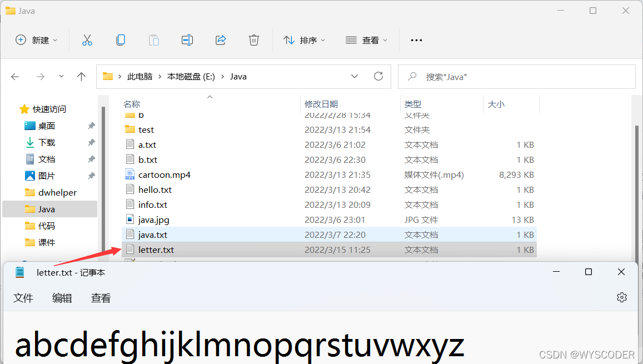
Task: Select the Cut icon in the toolbar
Action: (87, 40)
